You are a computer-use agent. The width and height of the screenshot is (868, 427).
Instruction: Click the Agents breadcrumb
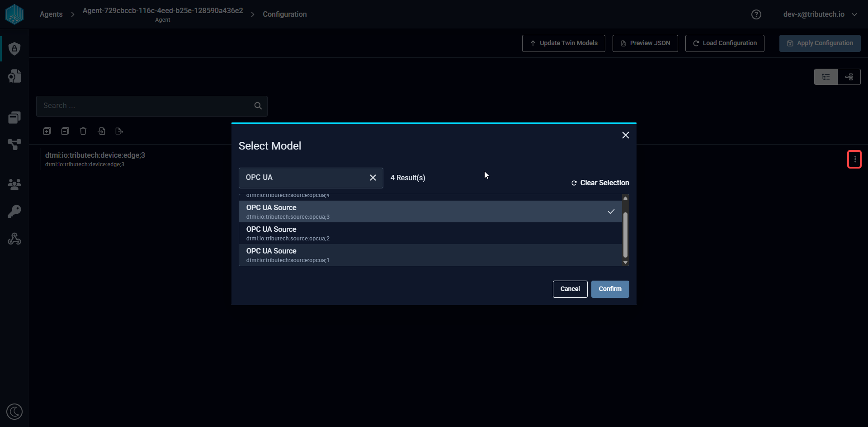(51, 14)
